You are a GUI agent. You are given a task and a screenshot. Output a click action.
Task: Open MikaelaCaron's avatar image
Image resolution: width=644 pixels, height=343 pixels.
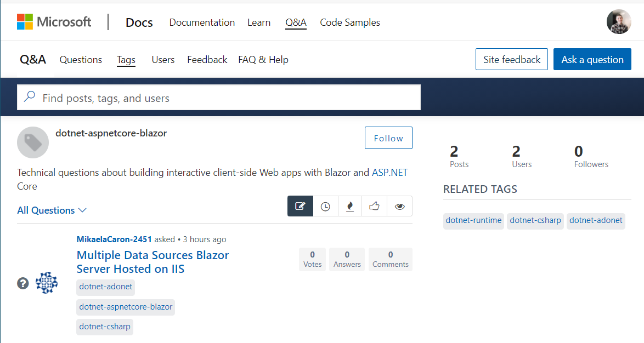tap(47, 283)
